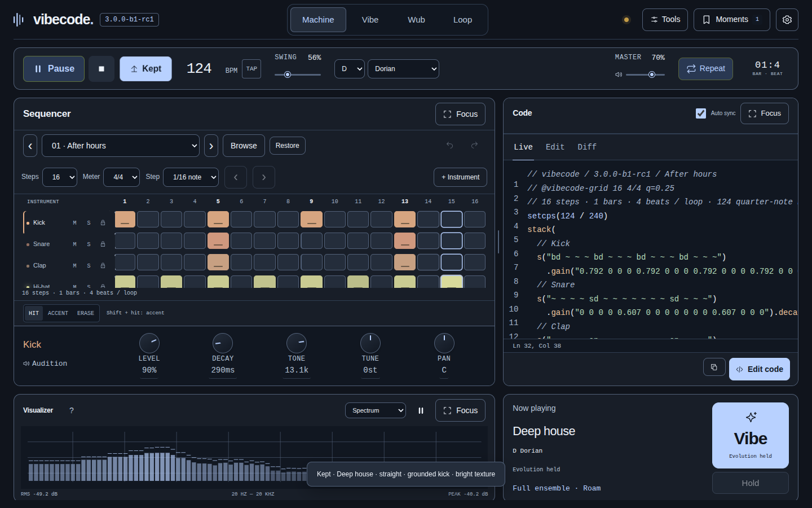
Task: Open the Dorian scale dropdown
Action: point(403,69)
